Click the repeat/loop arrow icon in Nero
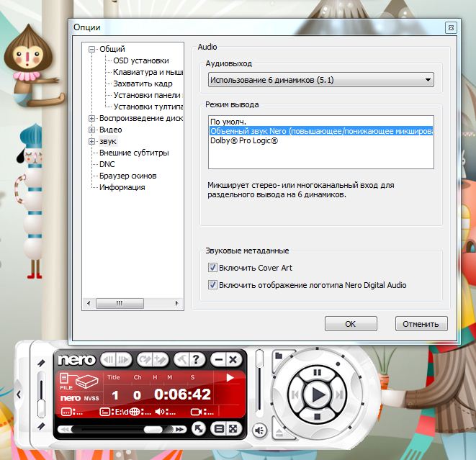Screen dimensions: 476x460 tap(145, 359)
